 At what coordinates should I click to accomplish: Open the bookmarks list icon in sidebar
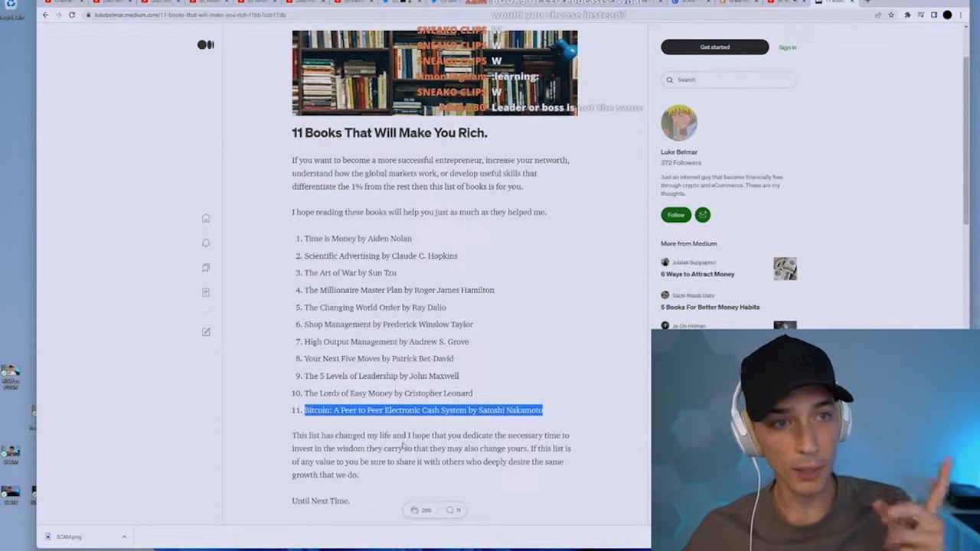[x=206, y=268]
